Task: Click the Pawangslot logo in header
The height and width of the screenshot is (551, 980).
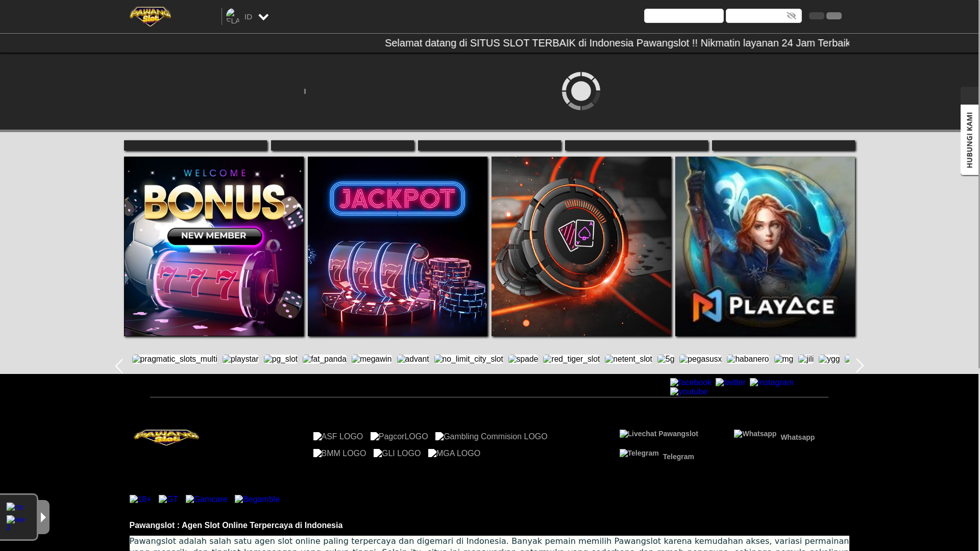Action: click(x=150, y=16)
